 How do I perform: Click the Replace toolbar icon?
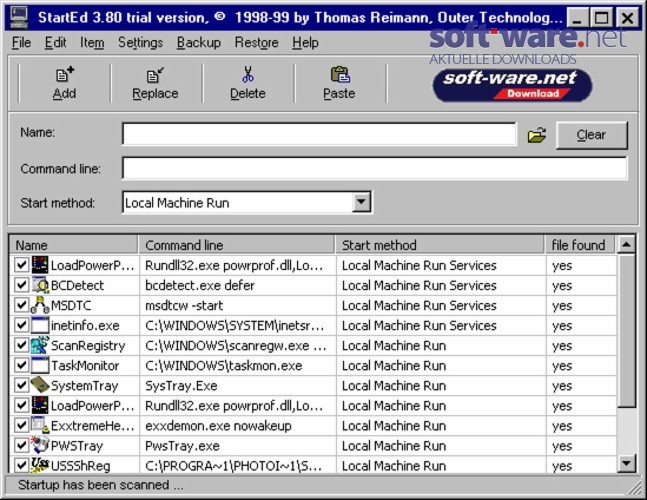pos(155,75)
